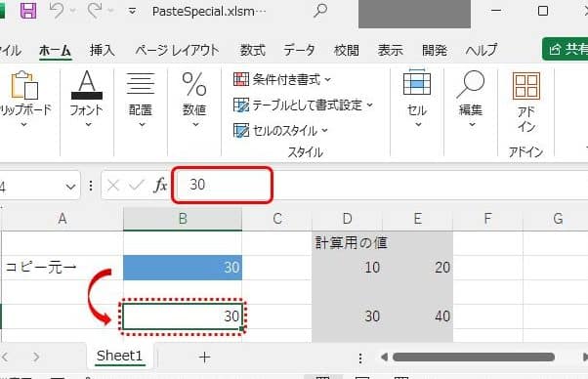Image resolution: width=588 pixels, height=379 pixels.
Task: Open the ヘルプ tab
Action: 482,50
